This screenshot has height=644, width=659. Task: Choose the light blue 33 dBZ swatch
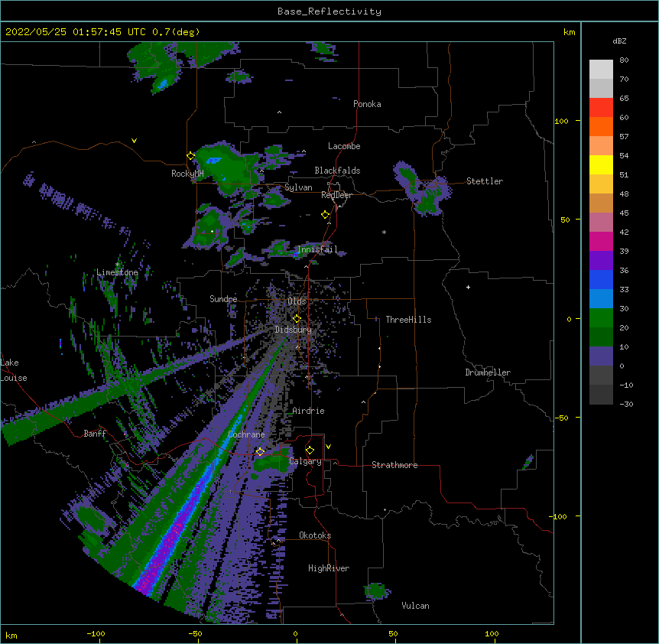(x=601, y=299)
